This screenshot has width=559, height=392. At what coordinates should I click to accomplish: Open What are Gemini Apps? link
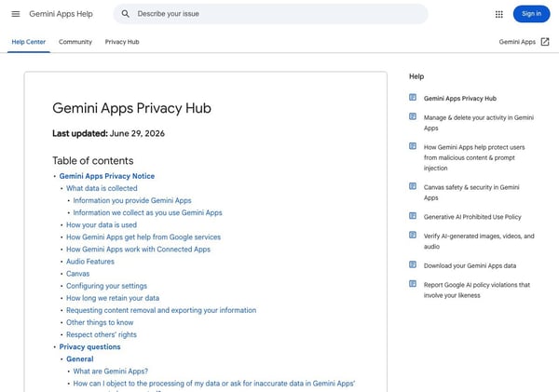tap(111, 372)
